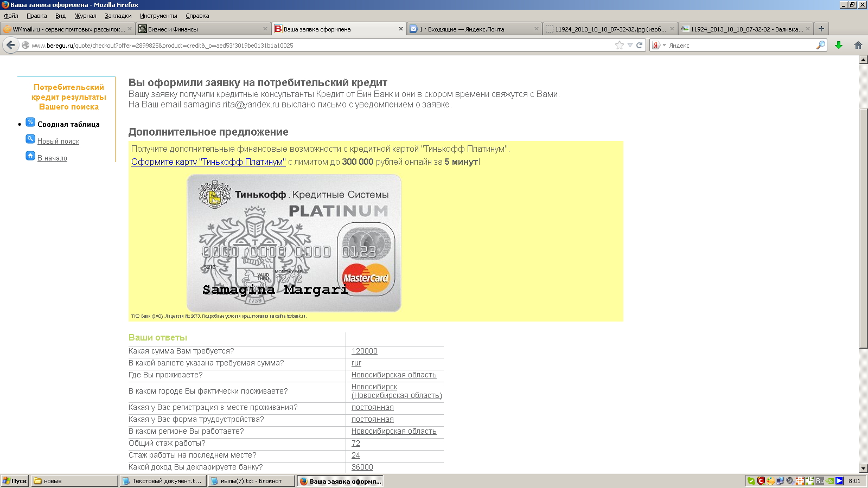
Task: Click the rur currency answer link
Action: tap(356, 363)
